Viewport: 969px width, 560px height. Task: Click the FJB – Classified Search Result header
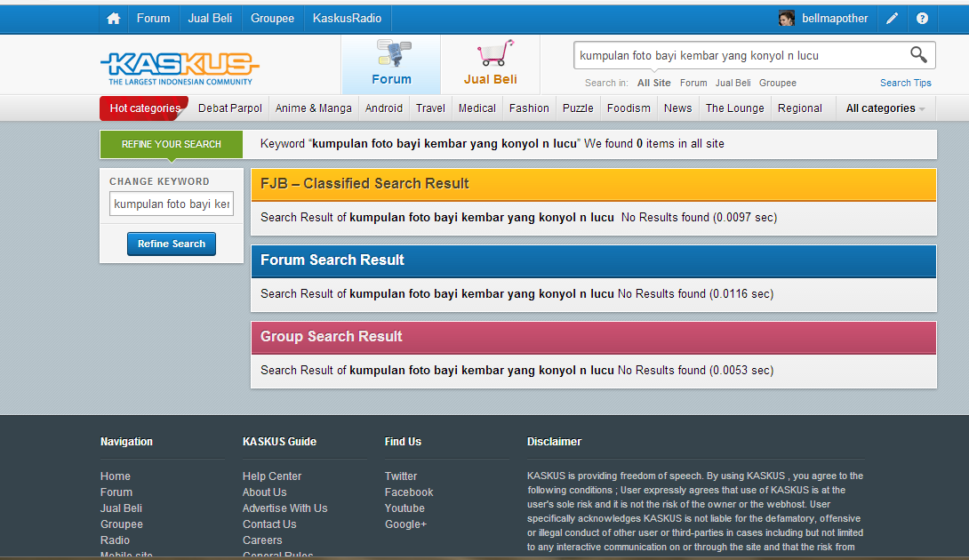point(593,184)
